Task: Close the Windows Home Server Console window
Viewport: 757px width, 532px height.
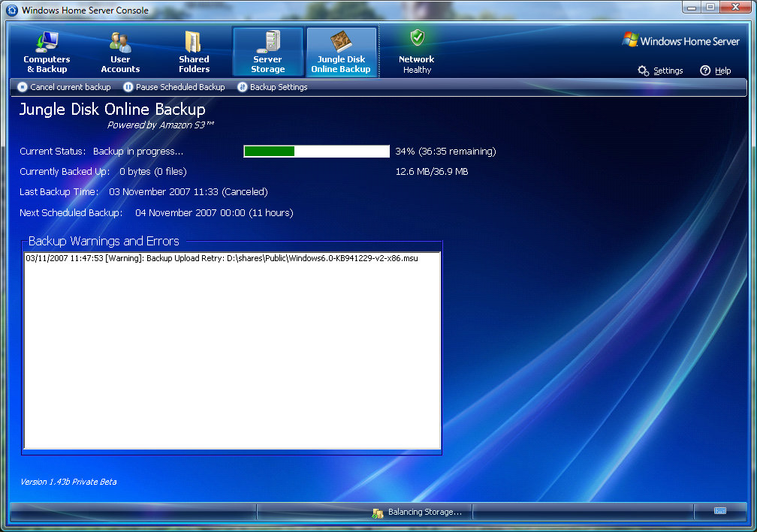Action: click(x=736, y=8)
